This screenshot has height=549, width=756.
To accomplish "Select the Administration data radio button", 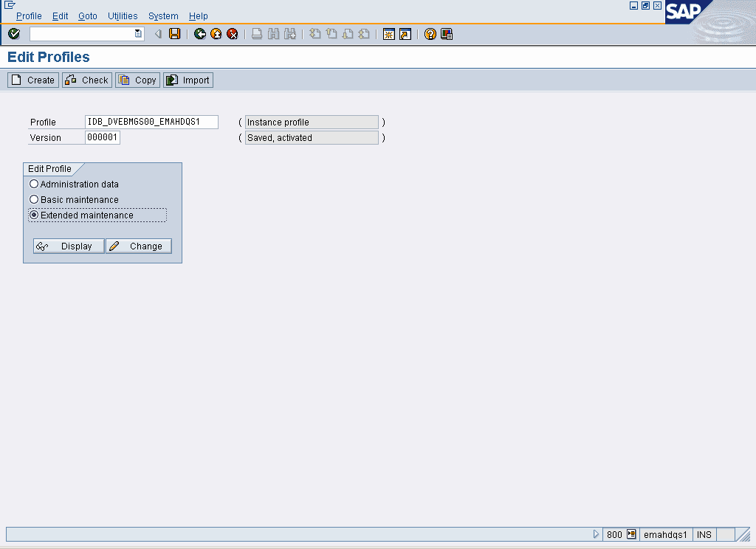I will click(34, 184).
